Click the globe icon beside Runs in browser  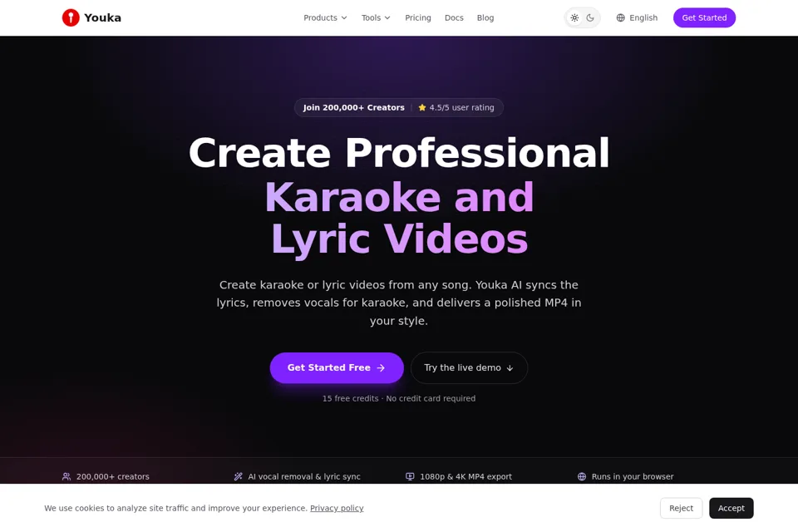(x=582, y=476)
